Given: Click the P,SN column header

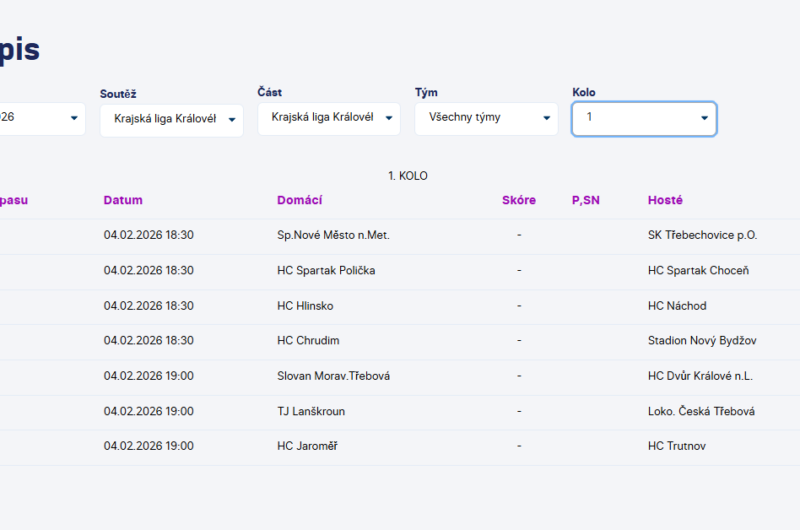Looking at the screenshot, I should [x=586, y=200].
